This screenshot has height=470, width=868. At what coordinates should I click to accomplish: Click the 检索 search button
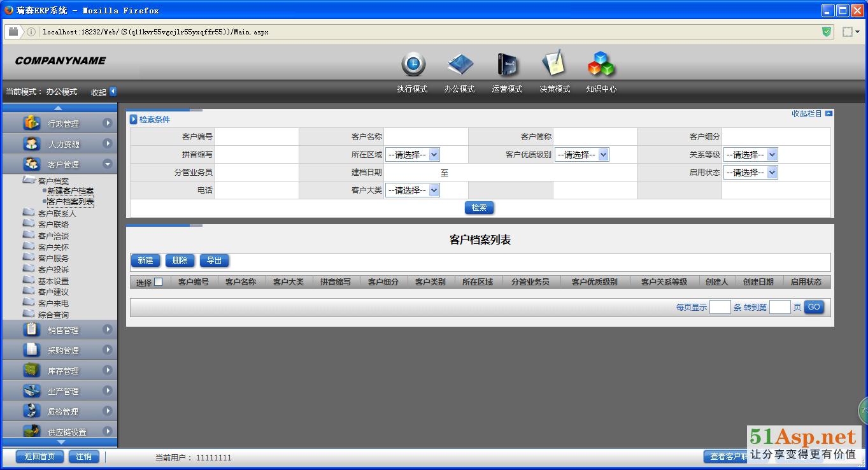point(479,208)
